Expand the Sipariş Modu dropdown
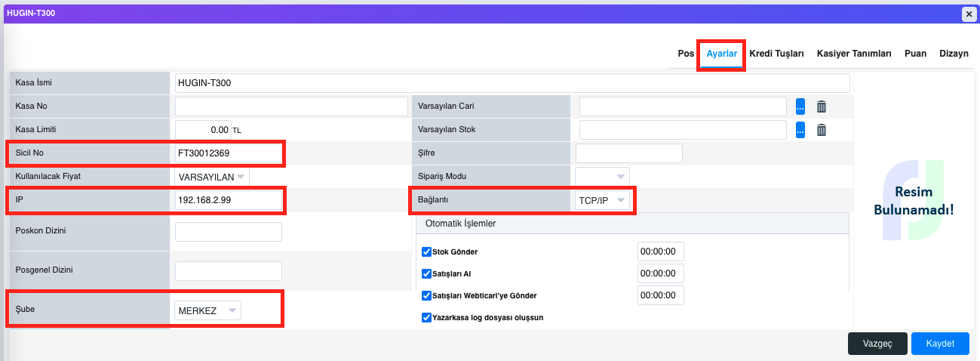The image size is (980, 361). pos(602,177)
